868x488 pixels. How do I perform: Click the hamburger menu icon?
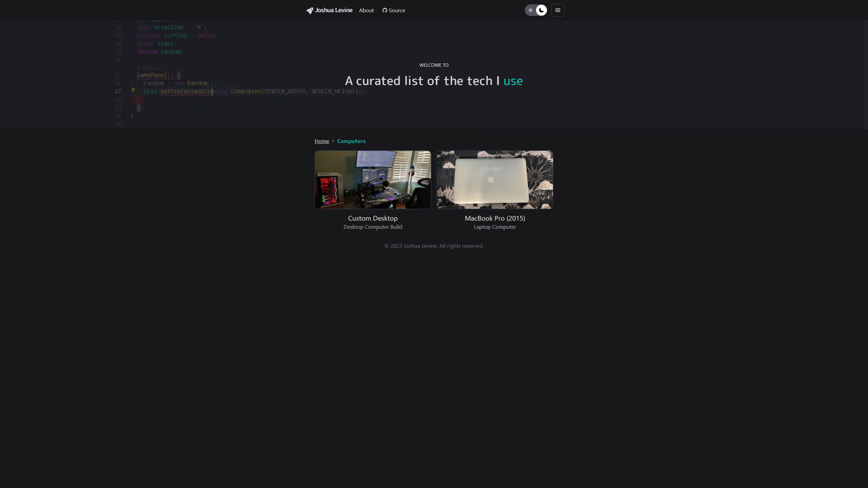pos(557,10)
